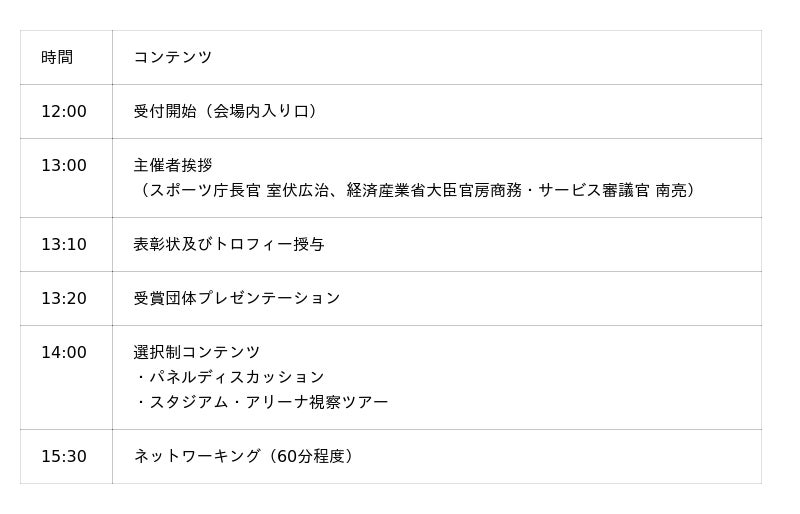This screenshot has width=800, height=514.
Task: Click the 受付開始 text
Action: click(163, 111)
